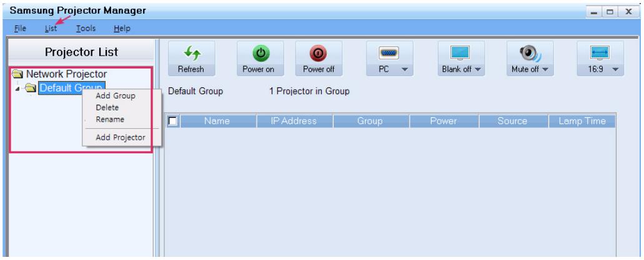644x260 pixels.
Task: Collapse the Default Group tree node
Action: 19,88
